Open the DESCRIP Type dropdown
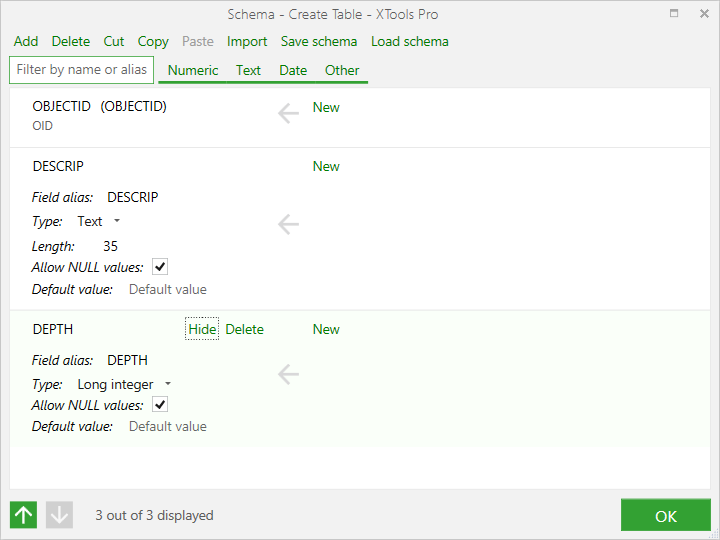This screenshot has width=720, height=540. click(117, 221)
